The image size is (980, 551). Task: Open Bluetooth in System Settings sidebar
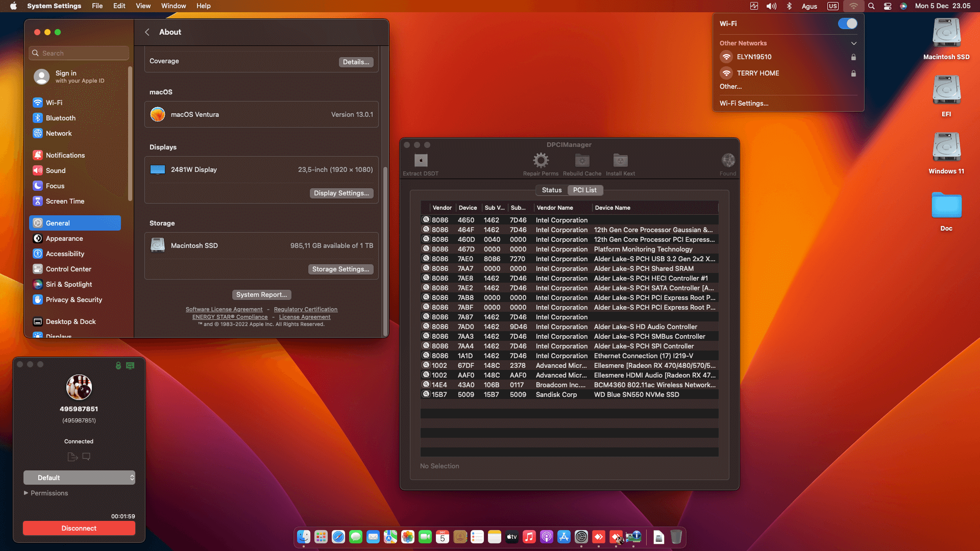point(75,118)
